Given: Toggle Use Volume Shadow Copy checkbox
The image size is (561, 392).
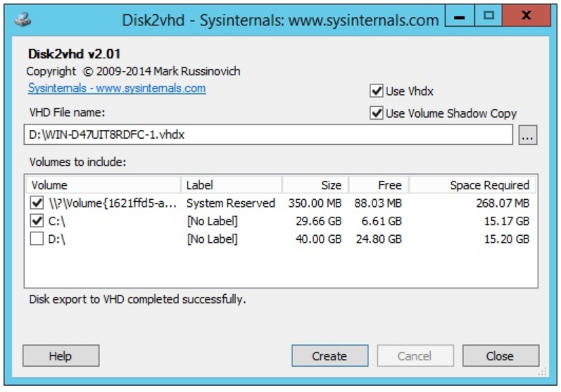Looking at the screenshot, I should (376, 113).
